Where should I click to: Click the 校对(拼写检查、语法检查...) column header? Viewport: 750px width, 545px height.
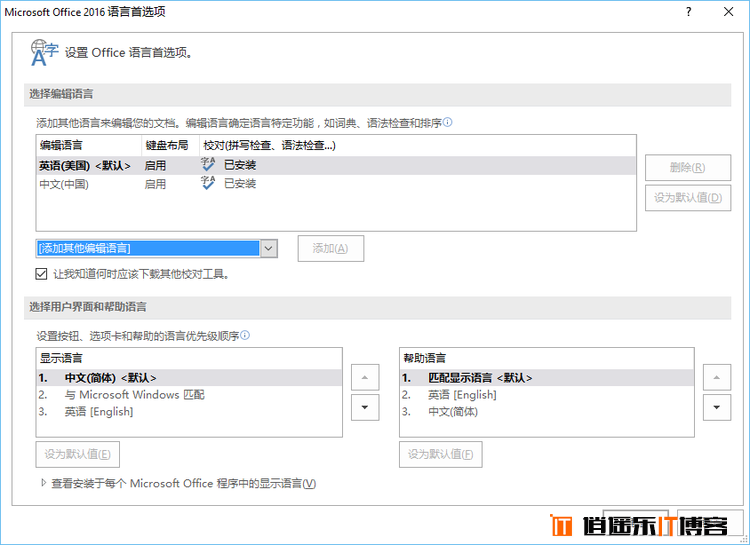coord(417,145)
